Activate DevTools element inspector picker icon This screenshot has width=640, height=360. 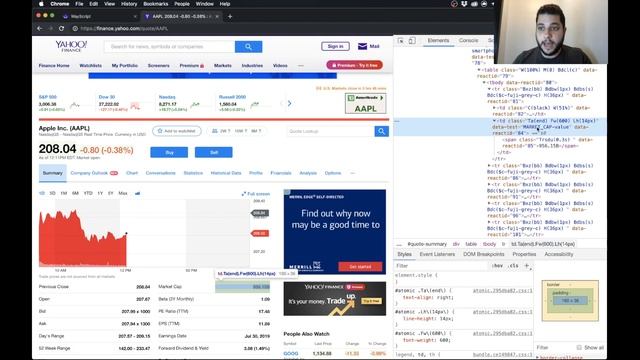point(400,40)
